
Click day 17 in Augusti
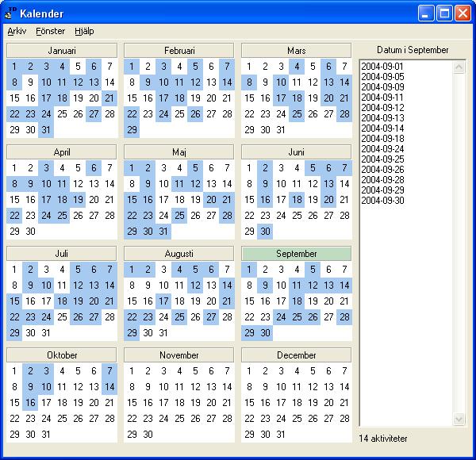pos(163,301)
